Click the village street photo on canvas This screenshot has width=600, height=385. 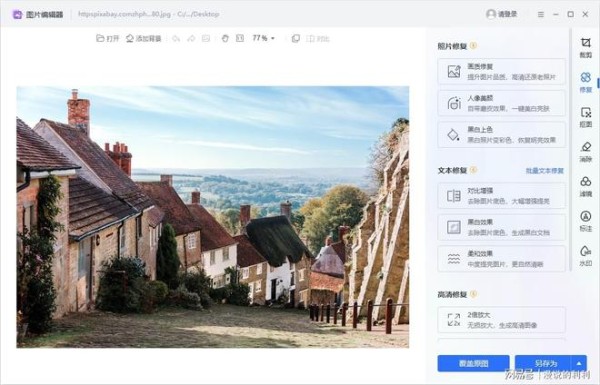[x=212, y=217]
